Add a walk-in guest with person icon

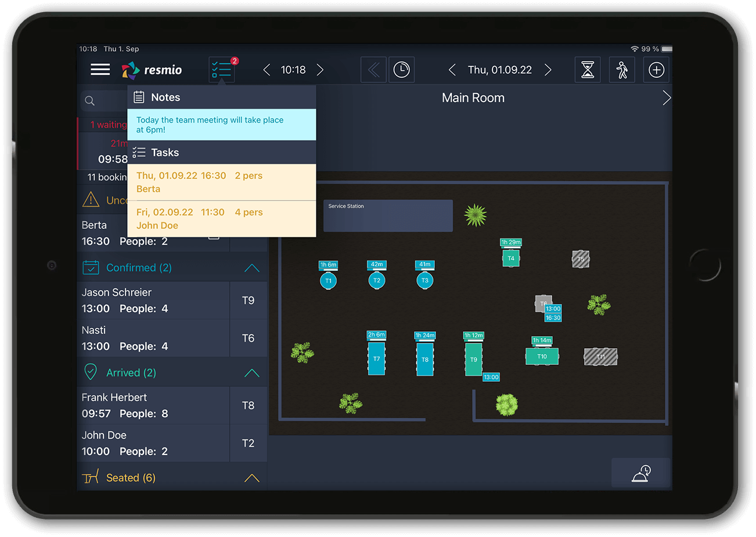point(622,69)
